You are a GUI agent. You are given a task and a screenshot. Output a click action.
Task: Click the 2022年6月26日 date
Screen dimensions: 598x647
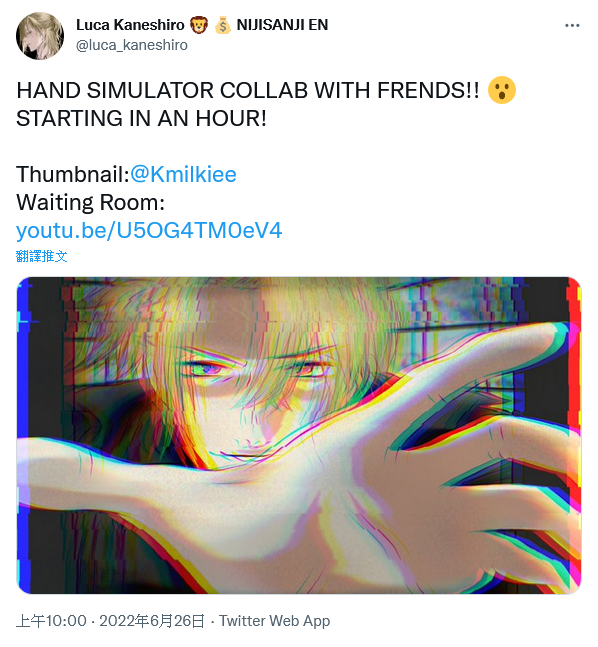click(x=152, y=621)
